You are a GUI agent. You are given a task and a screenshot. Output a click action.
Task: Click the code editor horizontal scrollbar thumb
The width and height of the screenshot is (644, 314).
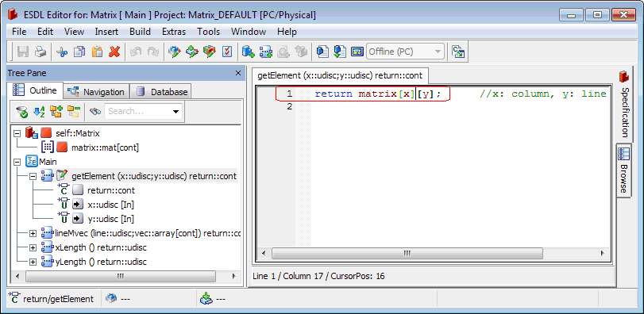[407, 253]
